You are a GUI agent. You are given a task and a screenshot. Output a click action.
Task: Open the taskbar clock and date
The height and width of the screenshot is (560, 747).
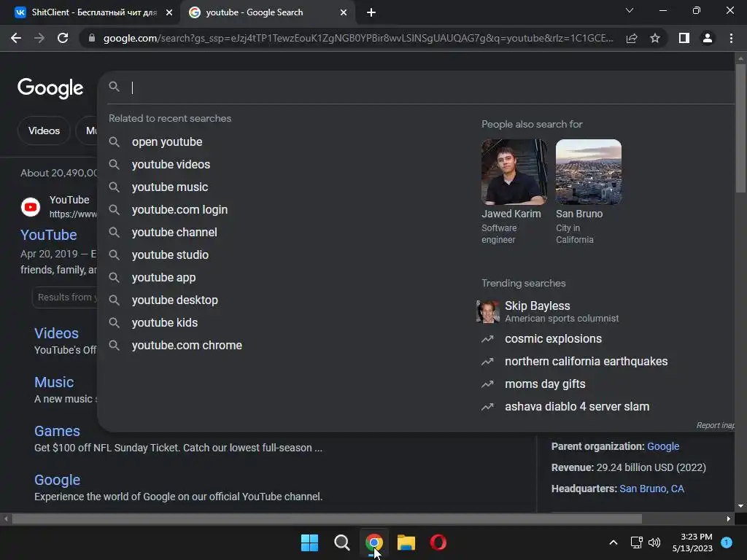coord(692,542)
